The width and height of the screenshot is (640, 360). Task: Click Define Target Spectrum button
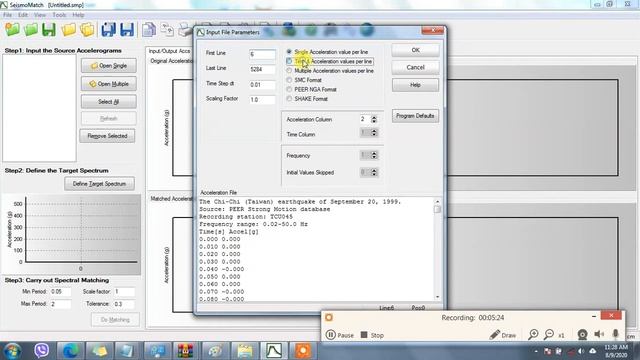[x=99, y=184]
